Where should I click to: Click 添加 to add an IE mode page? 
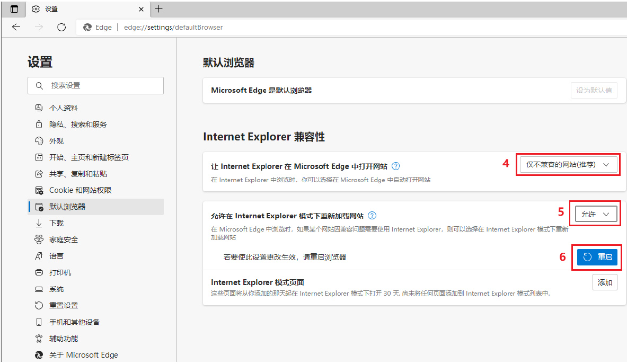(605, 282)
